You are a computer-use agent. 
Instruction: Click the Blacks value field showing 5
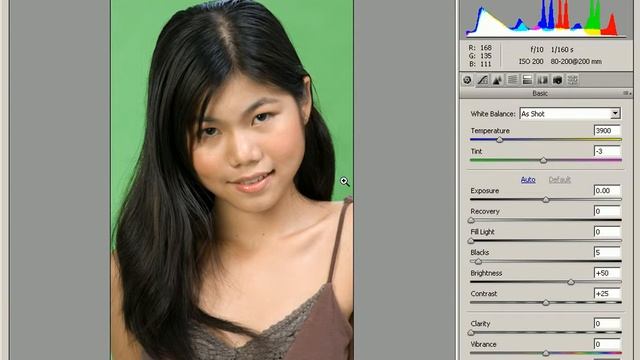pos(607,252)
